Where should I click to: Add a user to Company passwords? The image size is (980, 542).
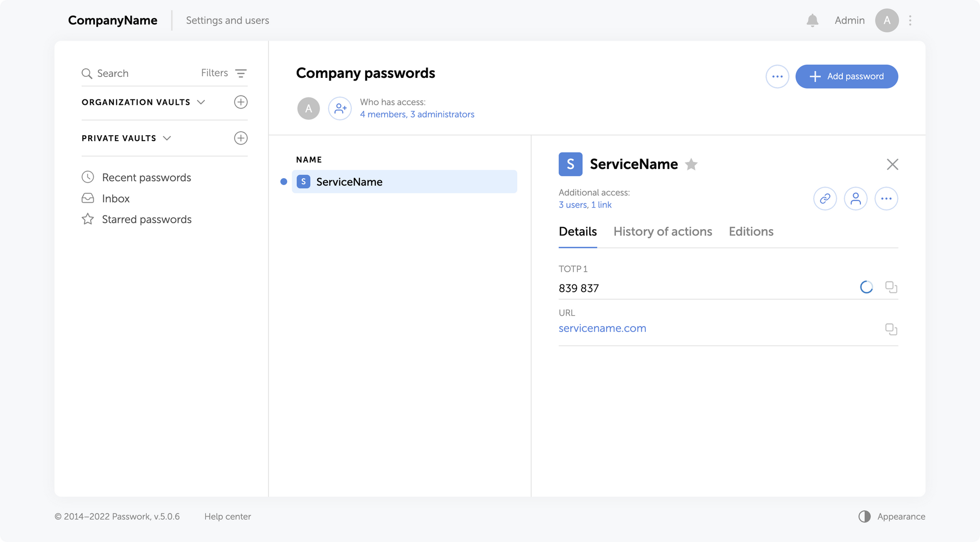click(340, 109)
